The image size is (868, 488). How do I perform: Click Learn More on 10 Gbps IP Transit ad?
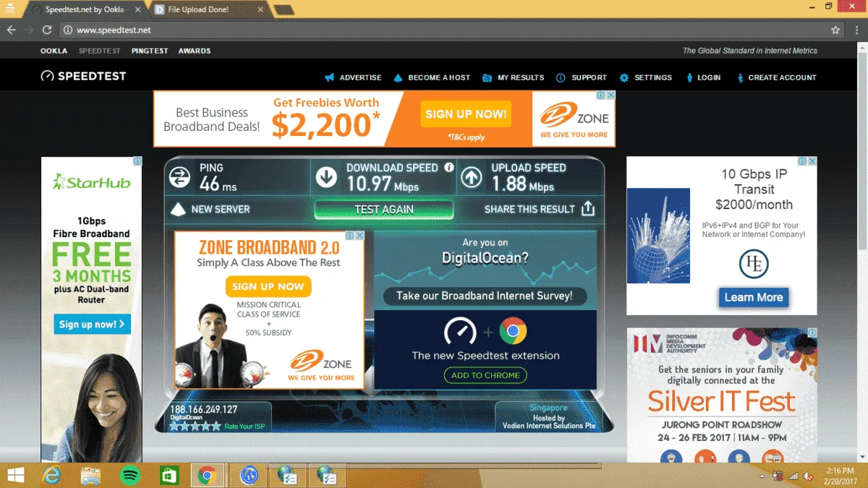pyautogui.click(x=754, y=297)
